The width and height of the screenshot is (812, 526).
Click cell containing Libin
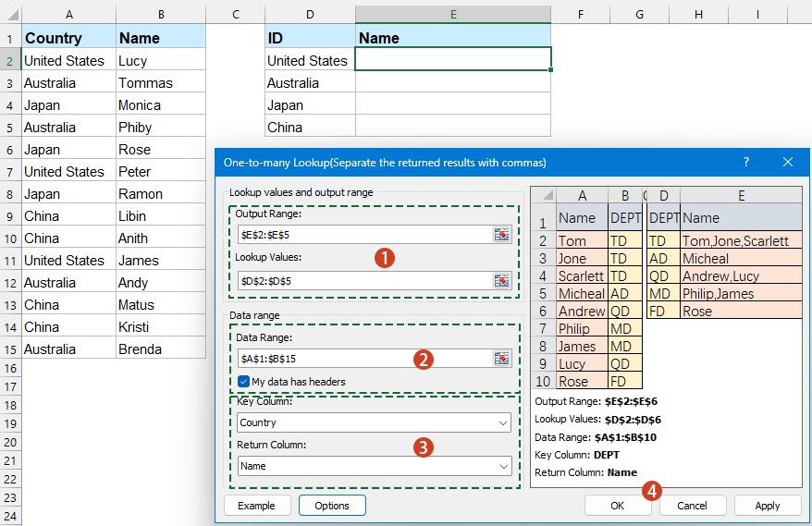coord(161,216)
